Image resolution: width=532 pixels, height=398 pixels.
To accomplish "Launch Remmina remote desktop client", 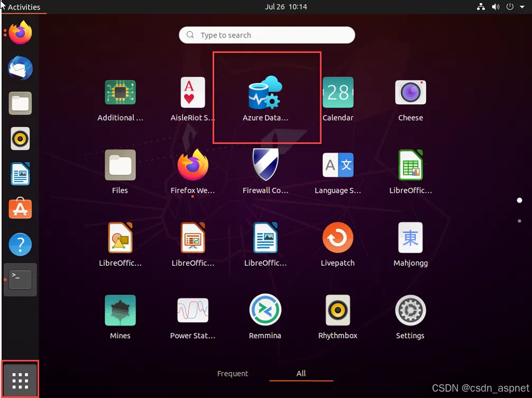I will click(x=265, y=317).
